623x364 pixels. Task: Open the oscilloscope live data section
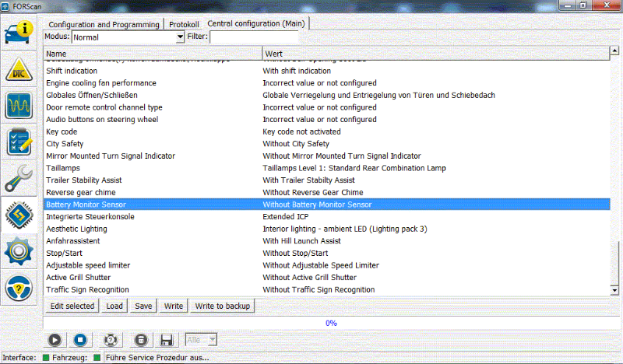click(x=19, y=106)
